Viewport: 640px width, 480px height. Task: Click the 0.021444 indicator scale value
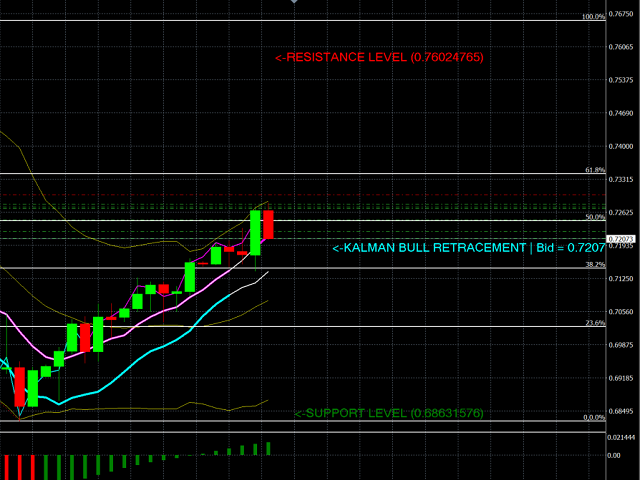[621, 437]
